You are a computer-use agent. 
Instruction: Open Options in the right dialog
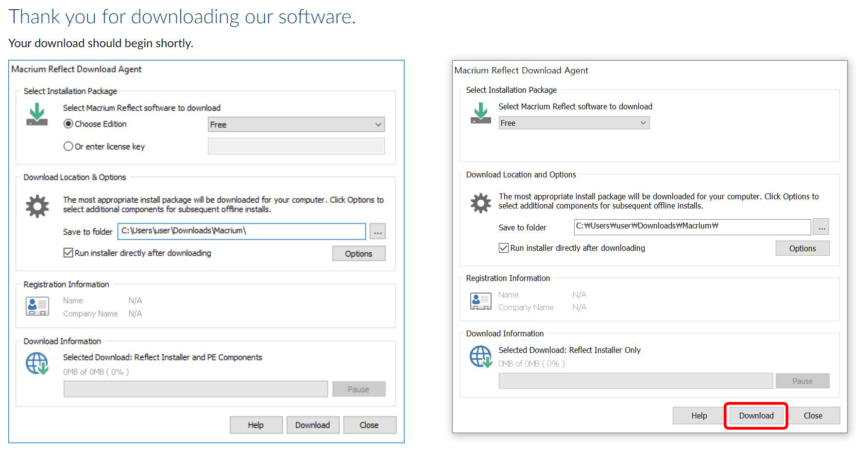(802, 248)
